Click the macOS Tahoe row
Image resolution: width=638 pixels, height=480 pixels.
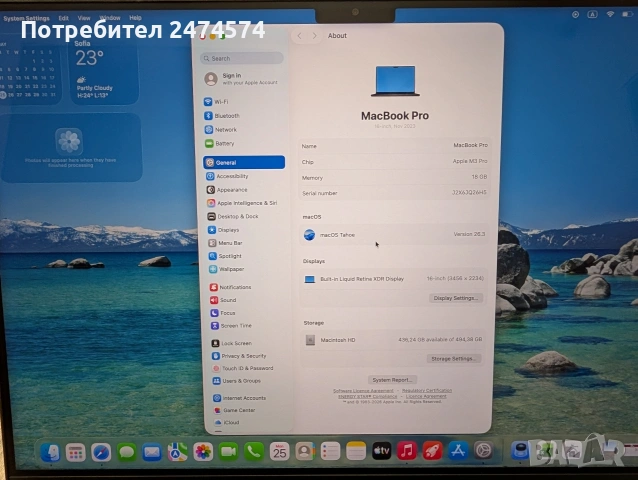pos(393,235)
